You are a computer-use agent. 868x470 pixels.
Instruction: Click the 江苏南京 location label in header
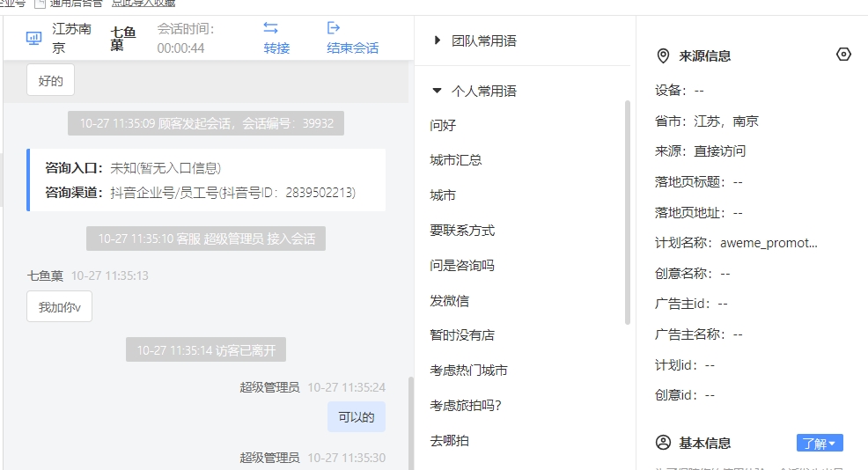(x=71, y=38)
